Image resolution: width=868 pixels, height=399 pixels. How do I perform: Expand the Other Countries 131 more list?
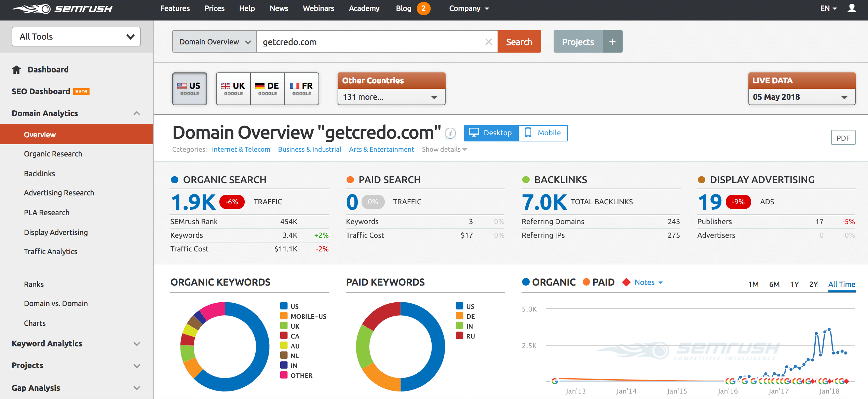click(391, 97)
